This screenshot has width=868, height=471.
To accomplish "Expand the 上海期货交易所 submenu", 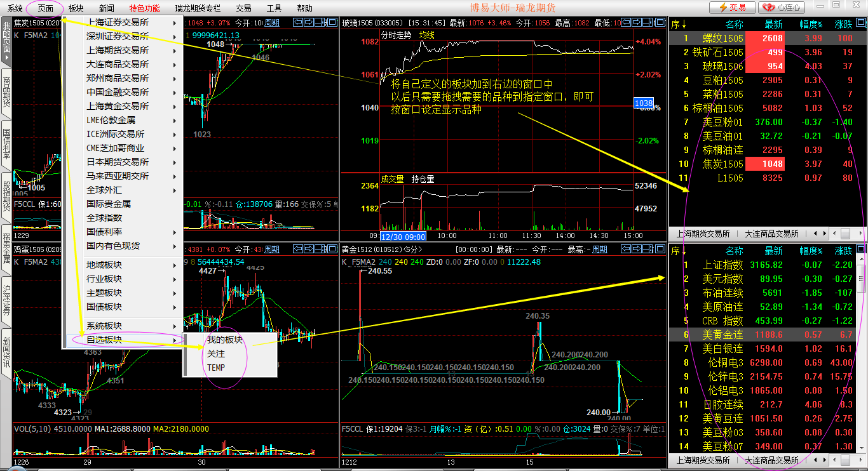I will pos(118,50).
